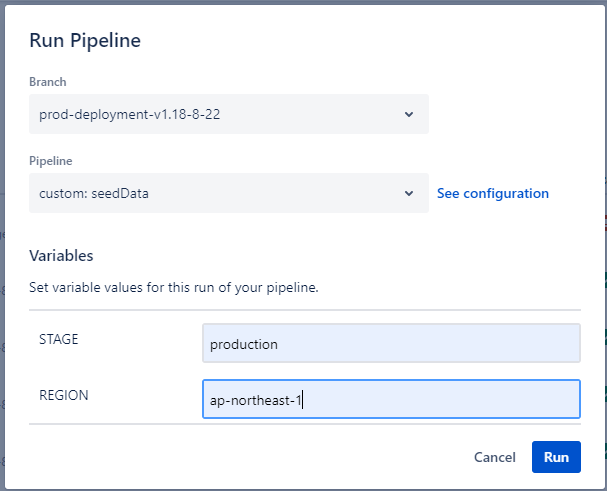Select the prod-deployment-v1.18-8-22 branch text
Viewport: 607px width, 491px height.
tap(130, 114)
